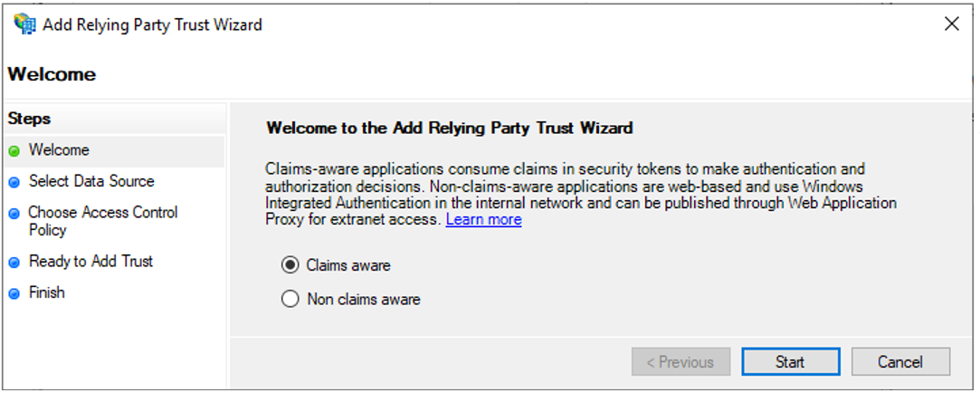Viewport: 980px width, 393px height.
Task: Close the Add Relying Party Trust Wizard
Action: [x=951, y=24]
